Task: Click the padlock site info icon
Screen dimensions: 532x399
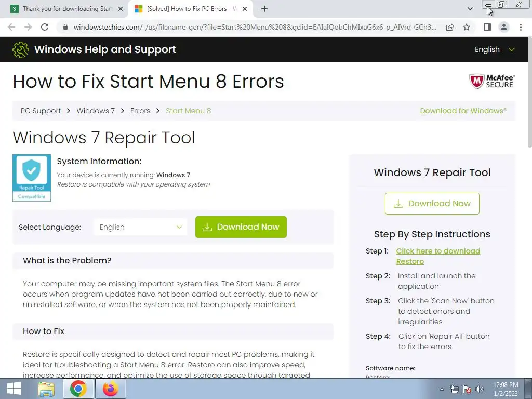Action: pos(65,27)
